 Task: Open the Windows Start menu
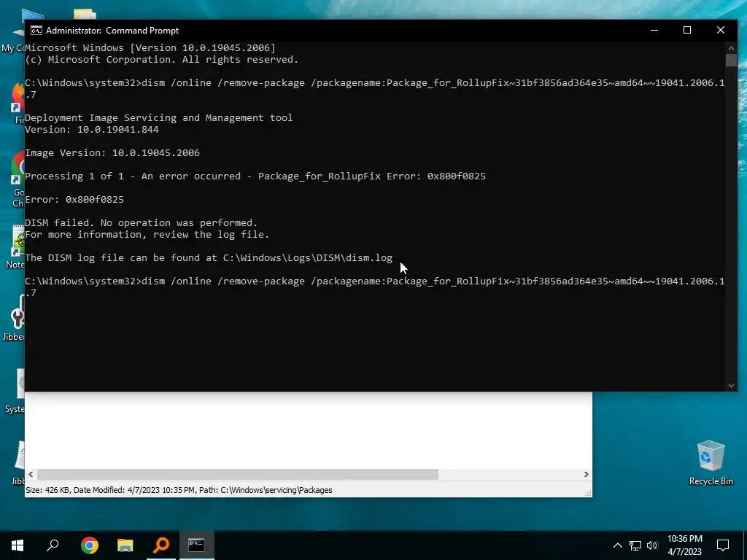coord(18,545)
